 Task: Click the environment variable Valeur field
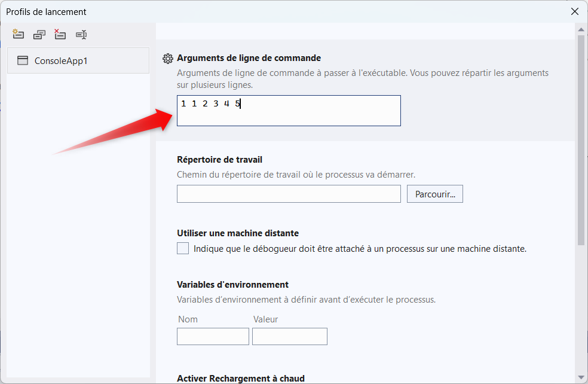pyautogui.click(x=290, y=336)
